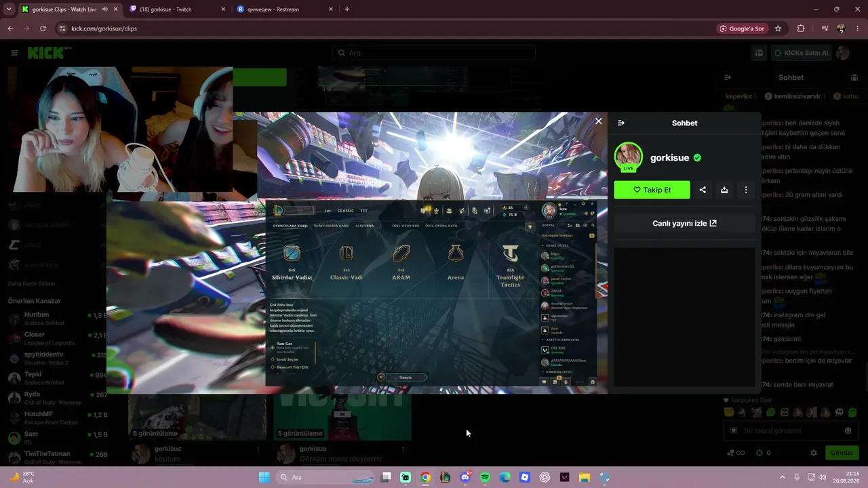Open Spotify from the taskbar

click(x=485, y=477)
